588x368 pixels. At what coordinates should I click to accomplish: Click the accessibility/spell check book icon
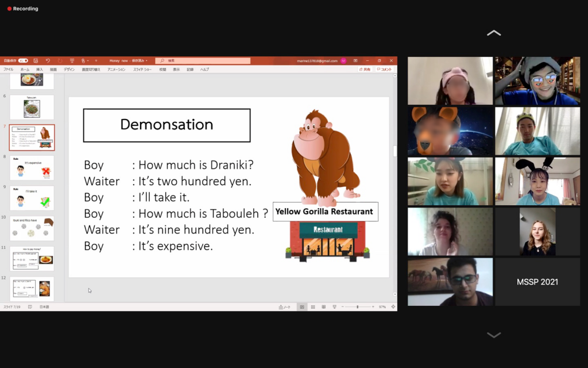click(30, 307)
